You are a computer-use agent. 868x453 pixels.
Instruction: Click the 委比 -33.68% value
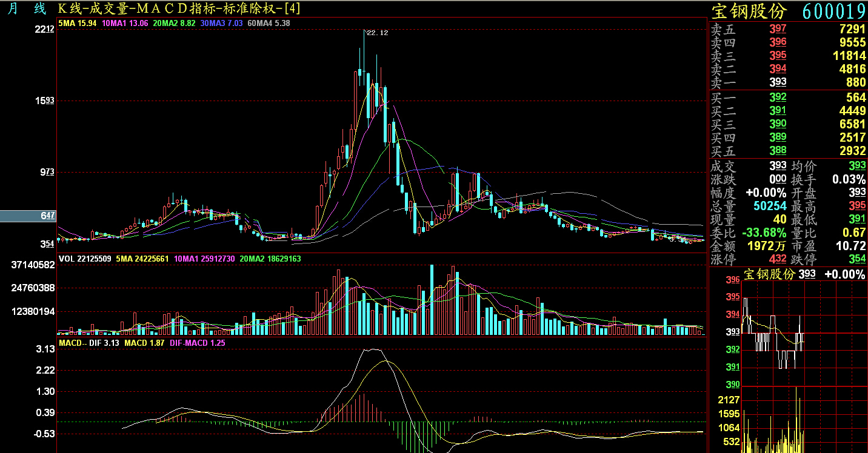(x=764, y=233)
